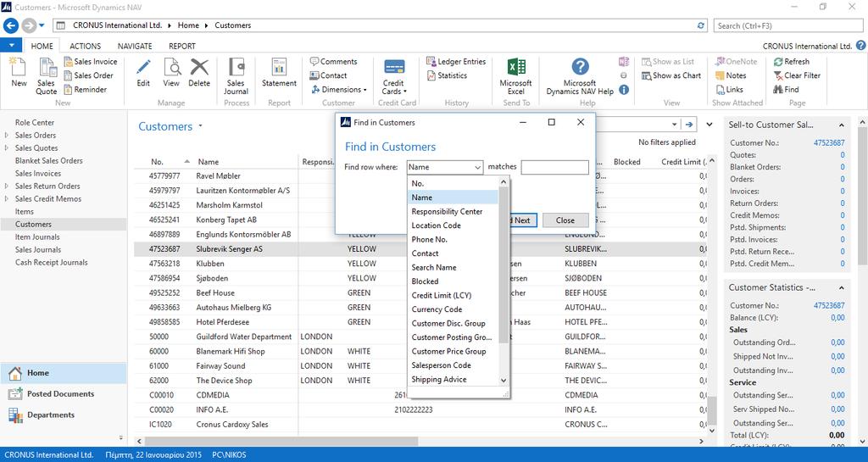Select Blocked in dropdown list

[453, 281]
